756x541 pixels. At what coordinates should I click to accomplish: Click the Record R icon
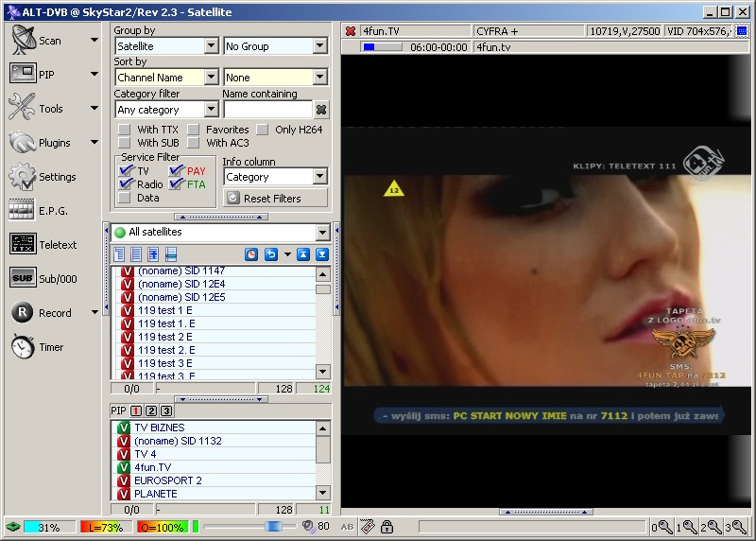pos(22,312)
